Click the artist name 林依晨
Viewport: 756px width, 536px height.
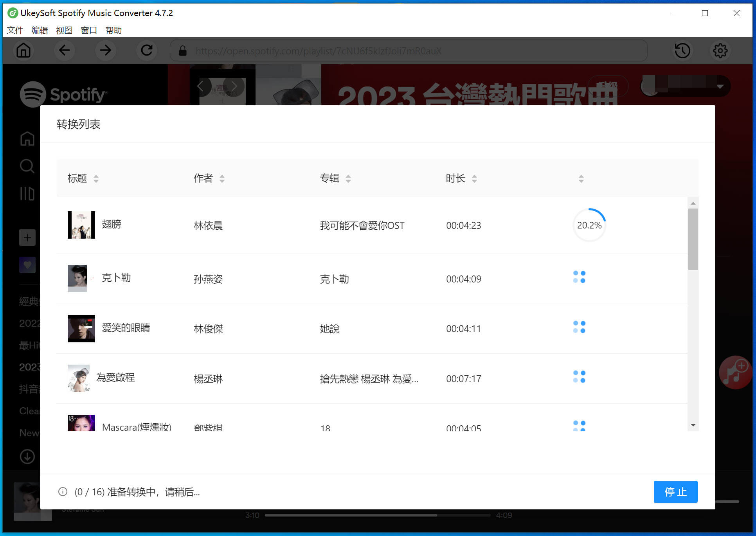tap(208, 226)
